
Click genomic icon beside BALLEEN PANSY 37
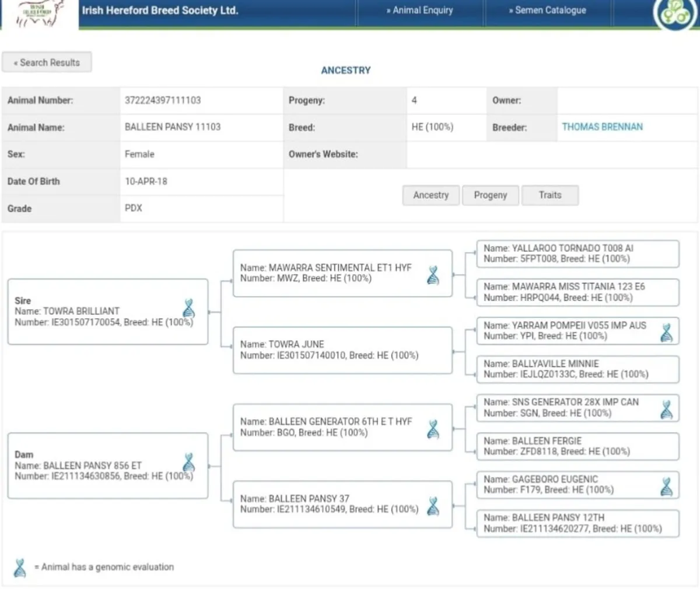click(433, 506)
